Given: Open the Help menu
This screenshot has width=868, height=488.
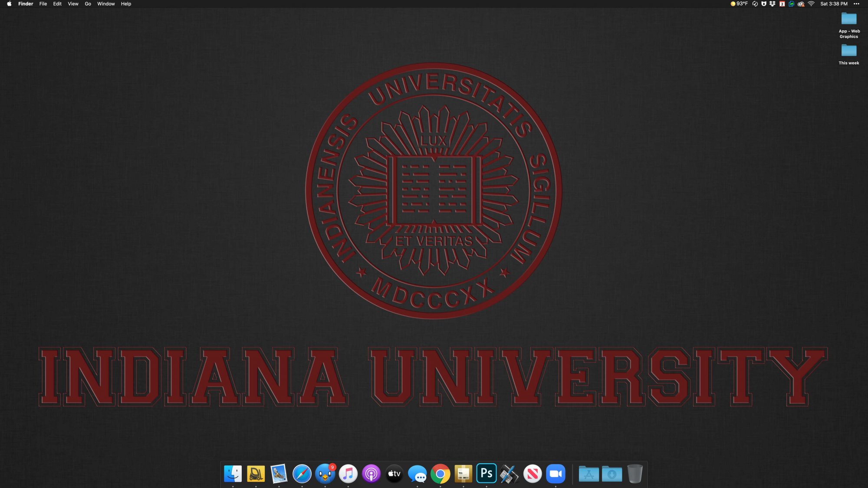Looking at the screenshot, I should 126,4.
